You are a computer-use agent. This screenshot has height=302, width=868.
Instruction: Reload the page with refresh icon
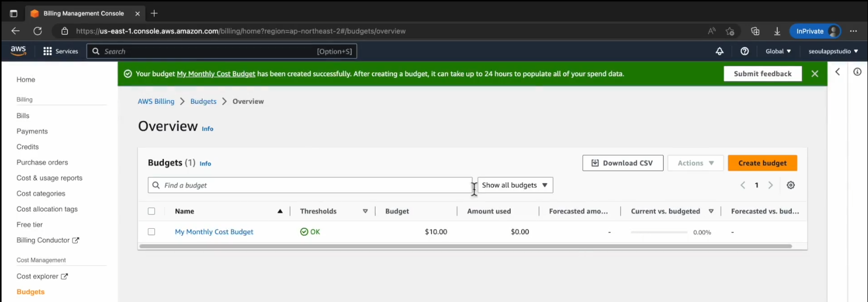(x=38, y=31)
